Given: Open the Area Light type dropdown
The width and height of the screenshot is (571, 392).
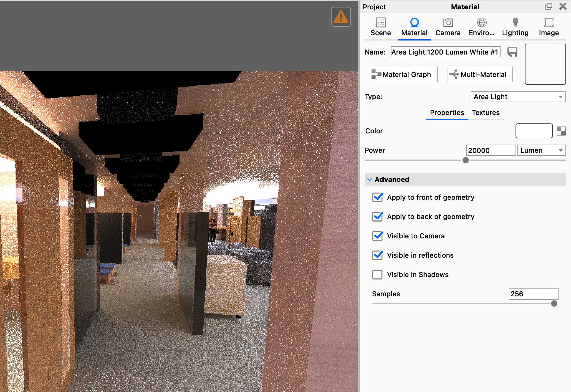Looking at the screenshot, I should tap(518, 97).
